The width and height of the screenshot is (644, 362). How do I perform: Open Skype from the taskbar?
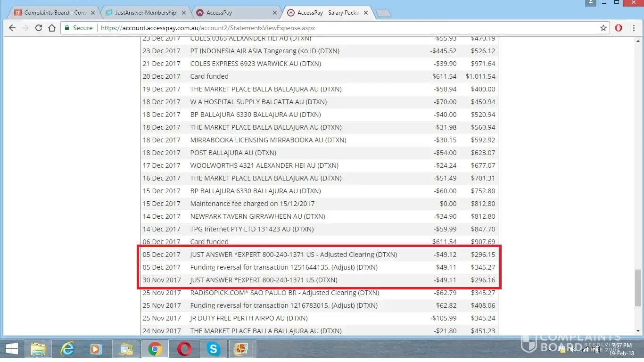(x=214, y=349)
